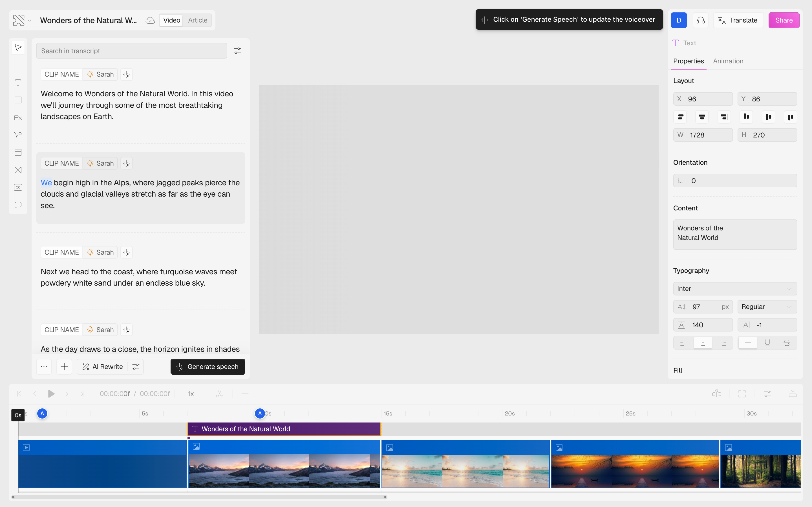This screenshot has width=812, height=507.
Task: Open the Inter font family dropdown
Action: click(x=735, y=289)
